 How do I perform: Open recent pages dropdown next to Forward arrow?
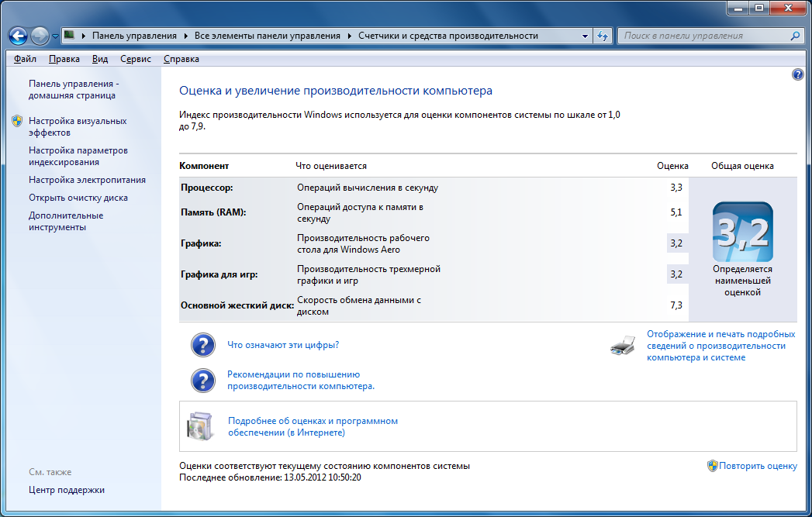click(x=55, y=36)
